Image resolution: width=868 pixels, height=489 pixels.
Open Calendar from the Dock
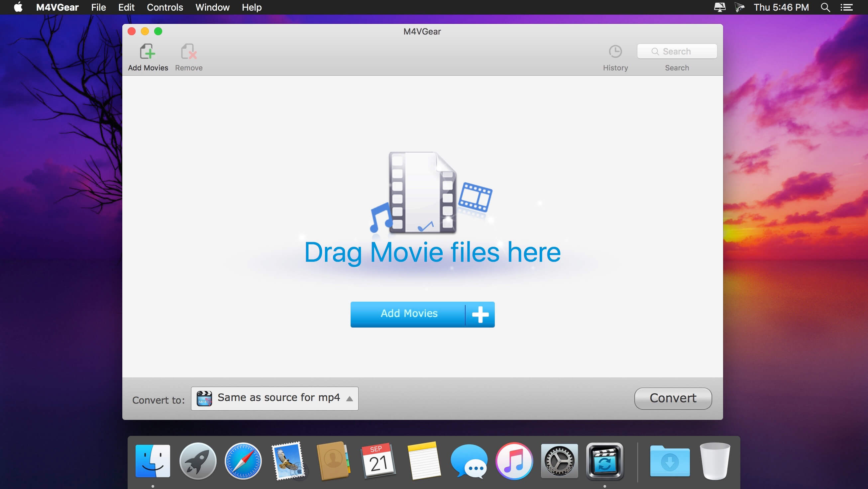(379, 461)
